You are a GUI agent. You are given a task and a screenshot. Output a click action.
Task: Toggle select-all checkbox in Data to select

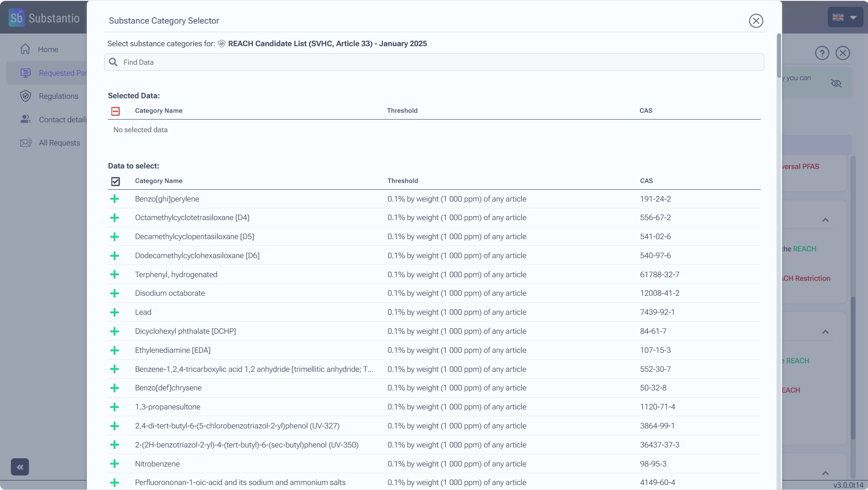pos(115,181)
